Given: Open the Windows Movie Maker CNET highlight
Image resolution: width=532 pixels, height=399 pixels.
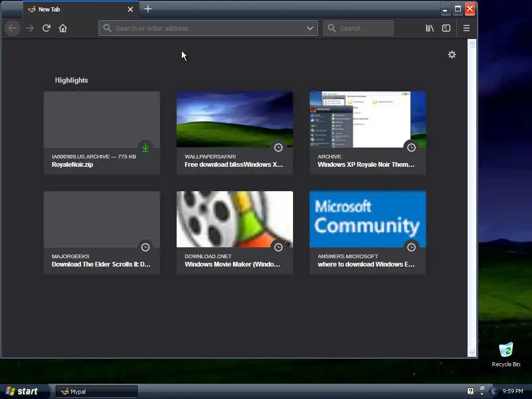Looking at the screenshot, I should click(235, 233).
